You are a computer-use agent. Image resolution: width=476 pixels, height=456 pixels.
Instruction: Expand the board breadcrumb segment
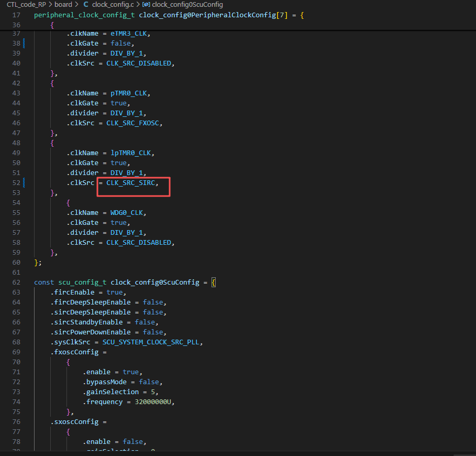tap(63, 5)
